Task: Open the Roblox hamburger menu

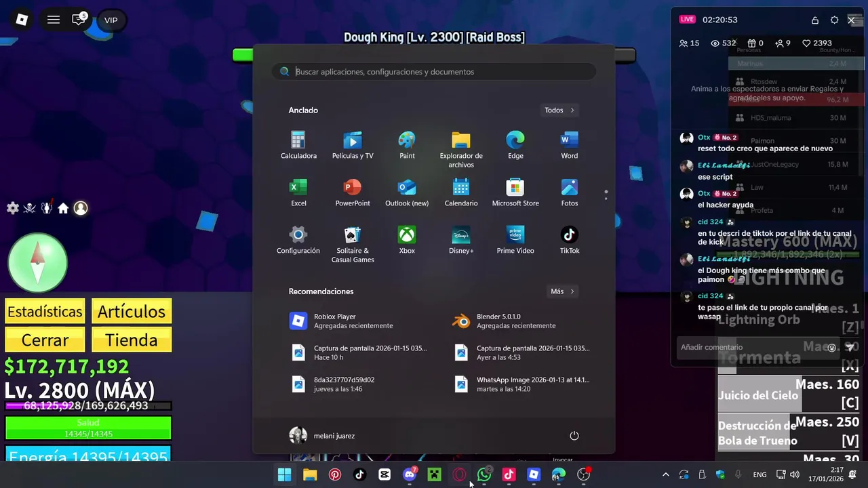Action: [54, 20]
